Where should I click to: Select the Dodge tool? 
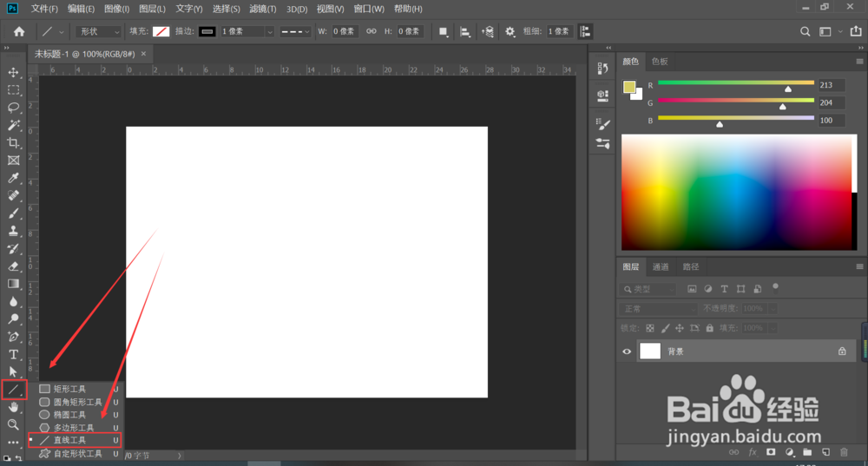tap(13, 318)
